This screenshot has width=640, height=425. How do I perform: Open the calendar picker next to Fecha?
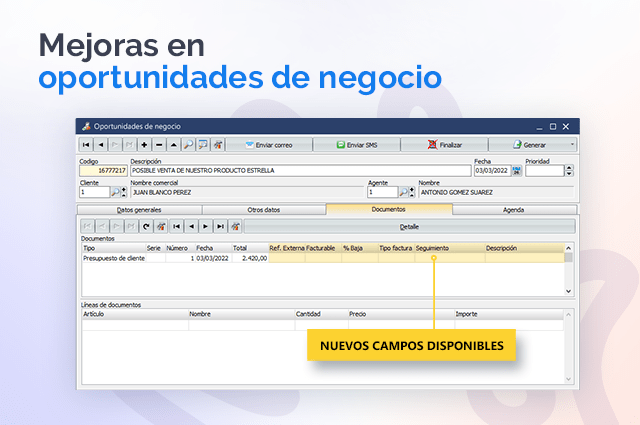[x=517, y=171]
